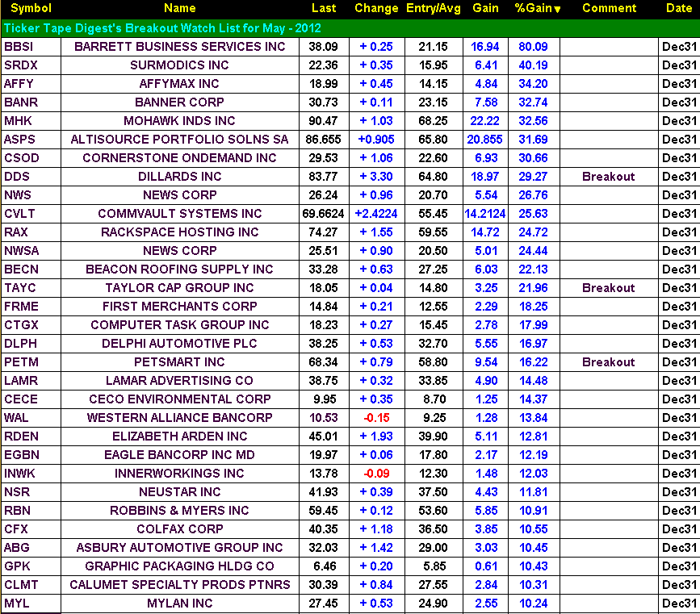The height and width of the screenshot is (614, 700).
Task: Select INNERWORKINGS INC name cell
Action: click(179, 474)
